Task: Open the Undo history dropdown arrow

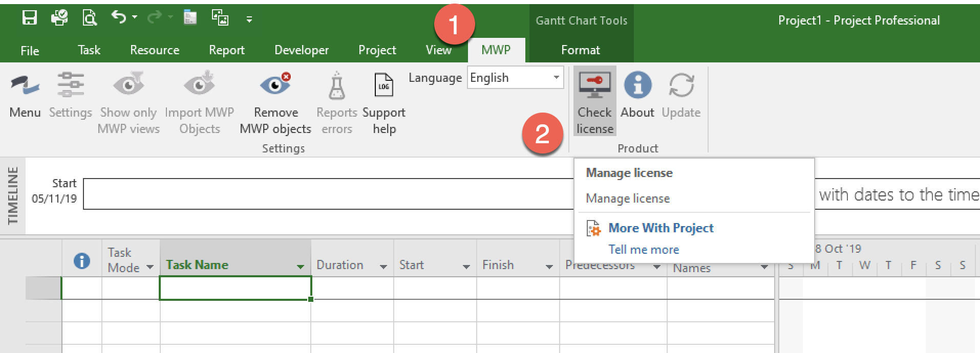Action: pyautogui.click(x=135, y=17)
